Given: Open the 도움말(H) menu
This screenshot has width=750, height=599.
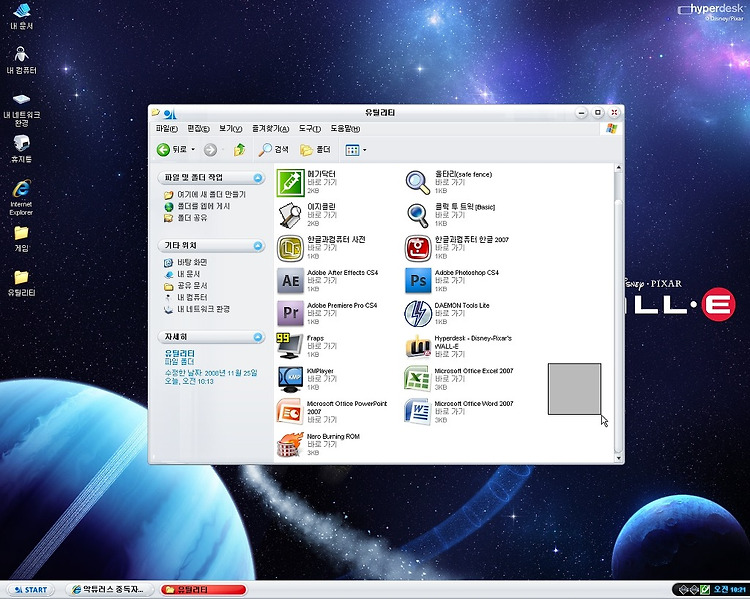Looking at the screenshot, I should pos(345,128).
